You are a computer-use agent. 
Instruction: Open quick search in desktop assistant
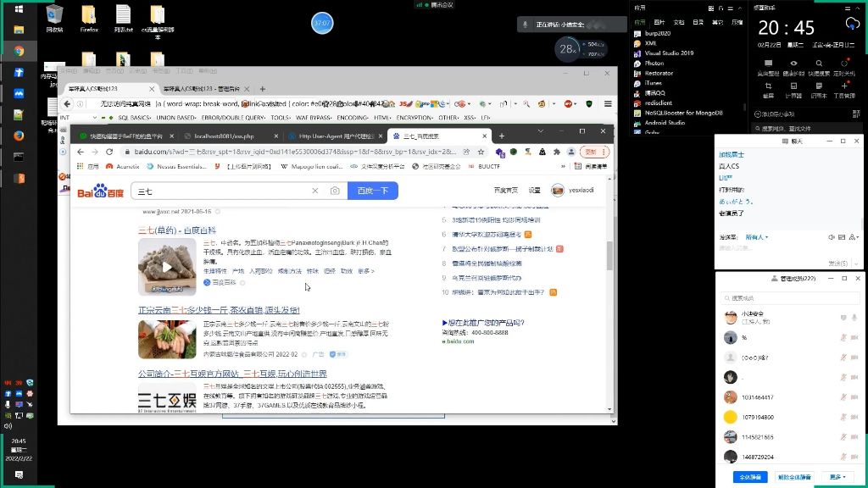819,67
